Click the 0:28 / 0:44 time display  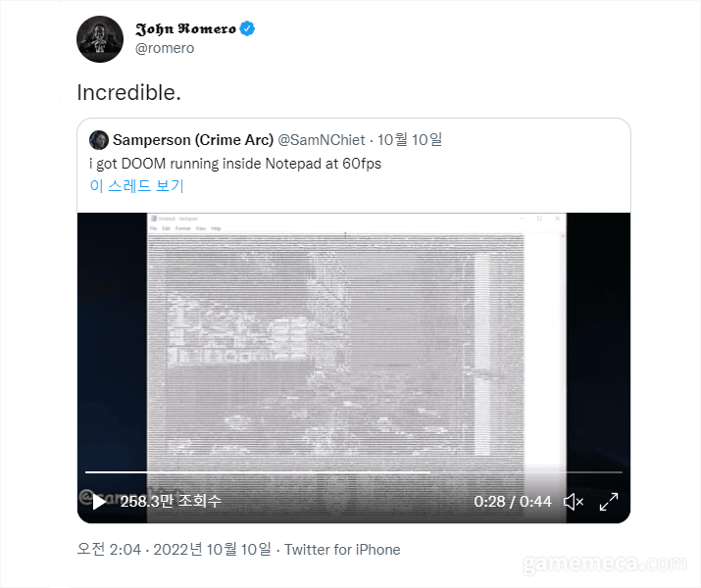(513, 502)
